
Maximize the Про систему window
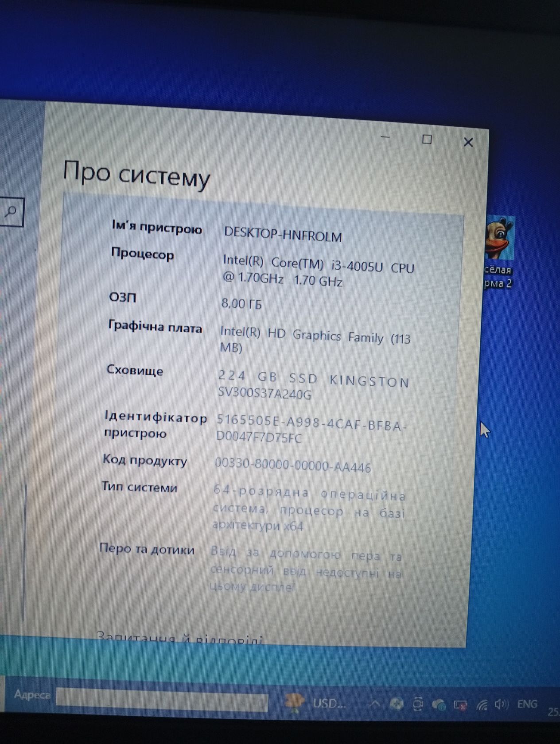point(427,139)
